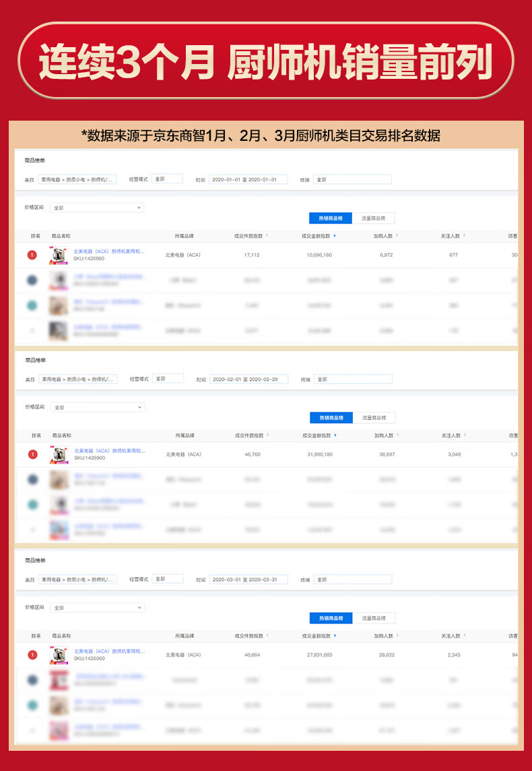Click 类目 category field in the February panel
This screenshot has height=771, width=532.
[78, 379]
